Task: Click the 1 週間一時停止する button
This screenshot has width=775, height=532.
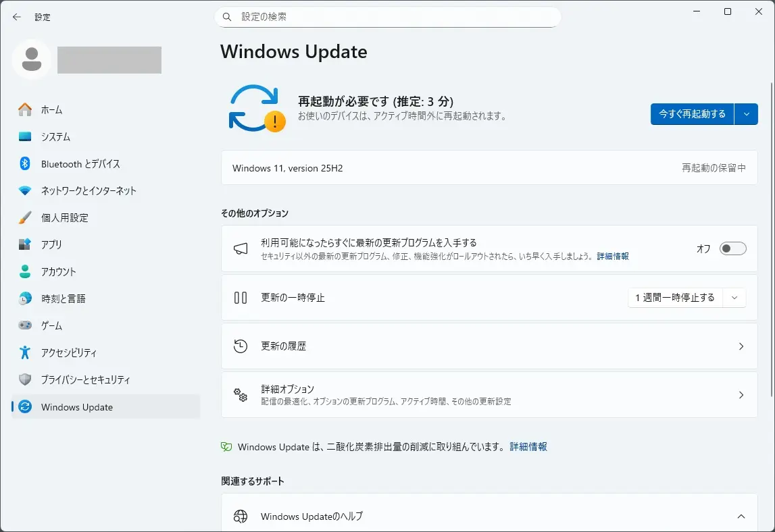Action: (x=674, y=298)
